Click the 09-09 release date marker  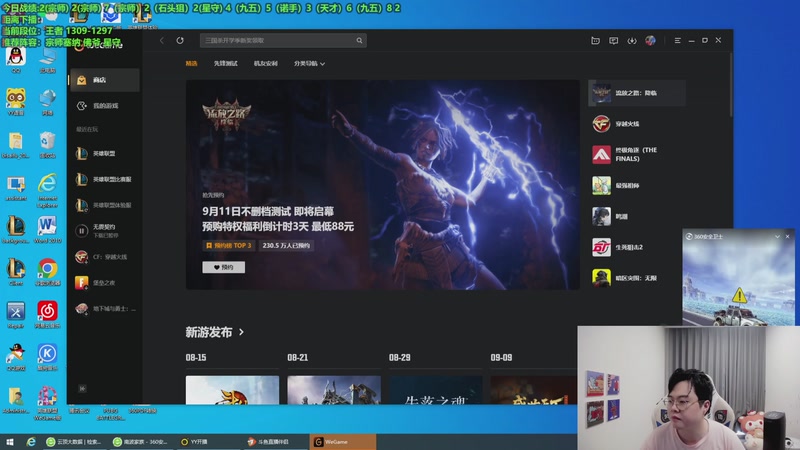click(x=501, y=358)
